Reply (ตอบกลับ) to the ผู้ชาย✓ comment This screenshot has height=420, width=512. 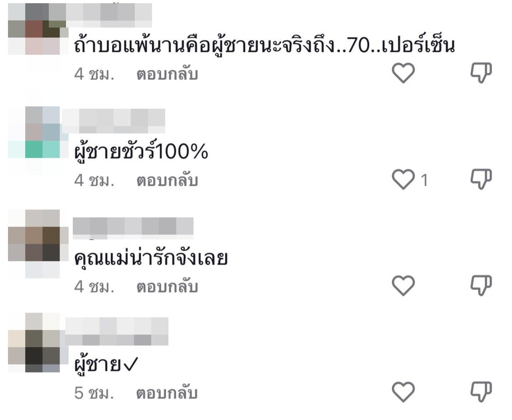(x=167, y=393)
